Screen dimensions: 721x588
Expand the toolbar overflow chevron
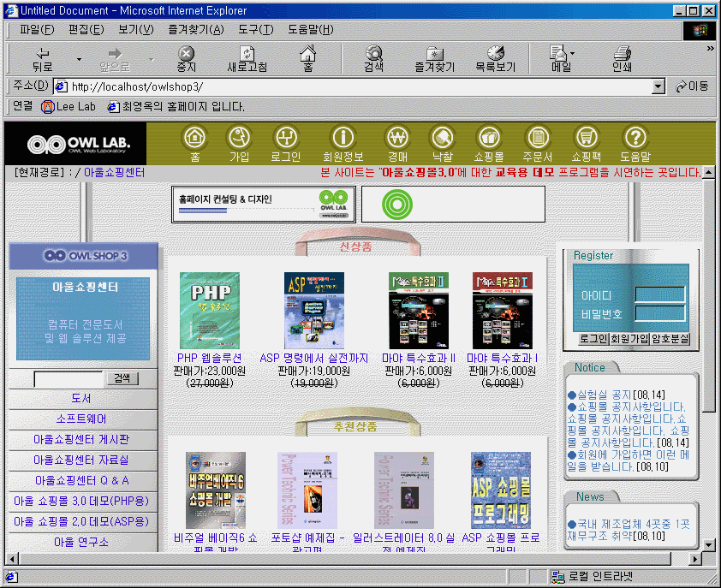click(710, 49)
